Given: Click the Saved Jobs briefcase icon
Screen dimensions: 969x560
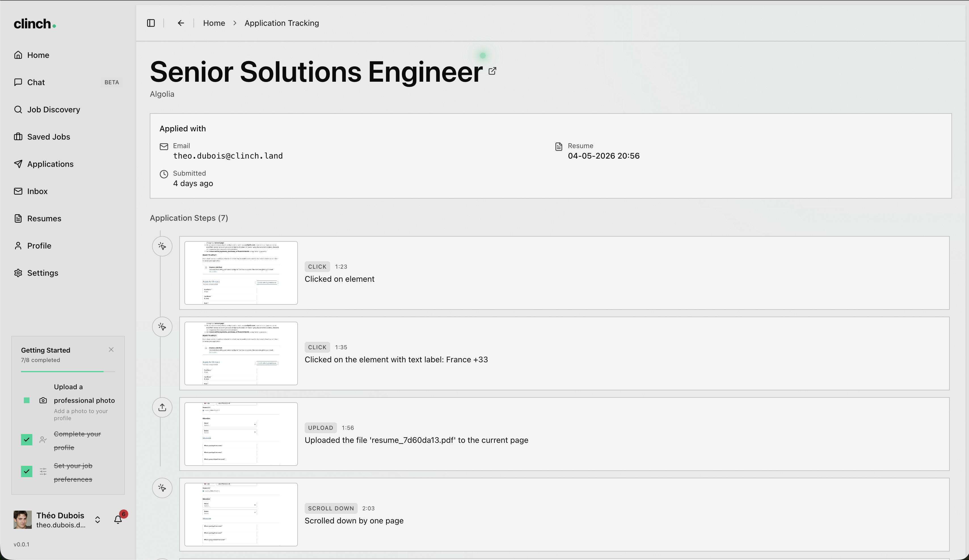Looking at the screenshot, I should pos(18,137).
